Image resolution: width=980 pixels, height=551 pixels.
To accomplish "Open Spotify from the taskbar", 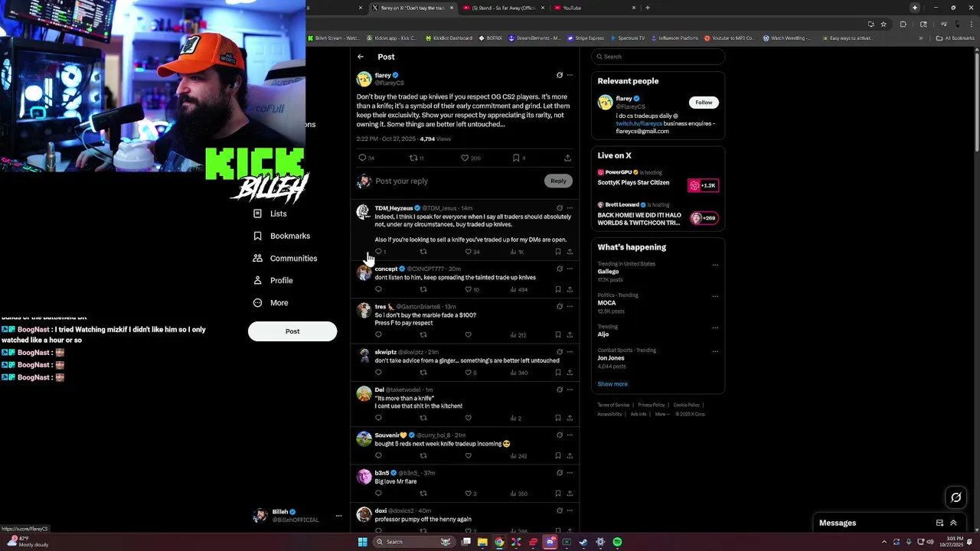I will click(x=617, y=542).
